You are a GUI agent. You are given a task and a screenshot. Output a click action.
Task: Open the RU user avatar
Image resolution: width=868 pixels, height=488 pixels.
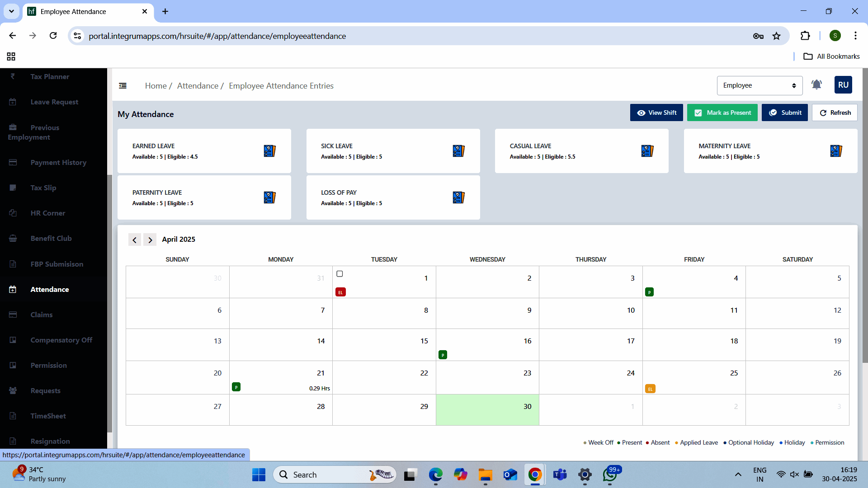(843, 85)
